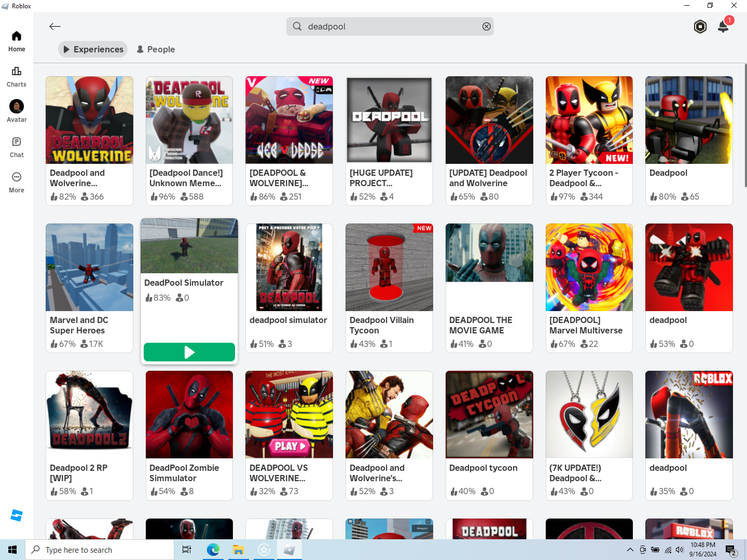Open 2 Player Tycoon - Deadpool experience
747x560 pixels.
pyautogui.click(x=589, y=141)
